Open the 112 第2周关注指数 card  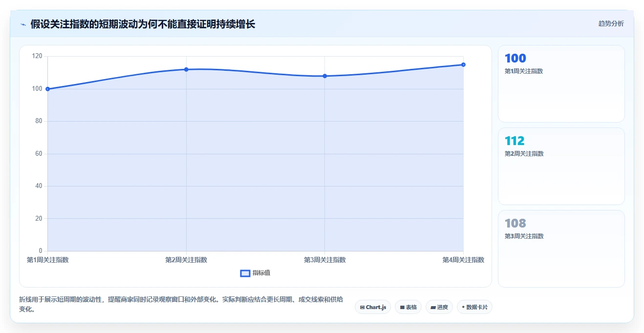pyautogui.click(x=561, y=166)
